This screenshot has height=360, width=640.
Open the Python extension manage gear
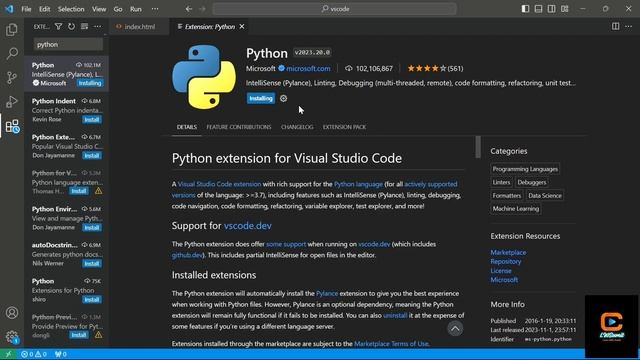pos(283,98)
